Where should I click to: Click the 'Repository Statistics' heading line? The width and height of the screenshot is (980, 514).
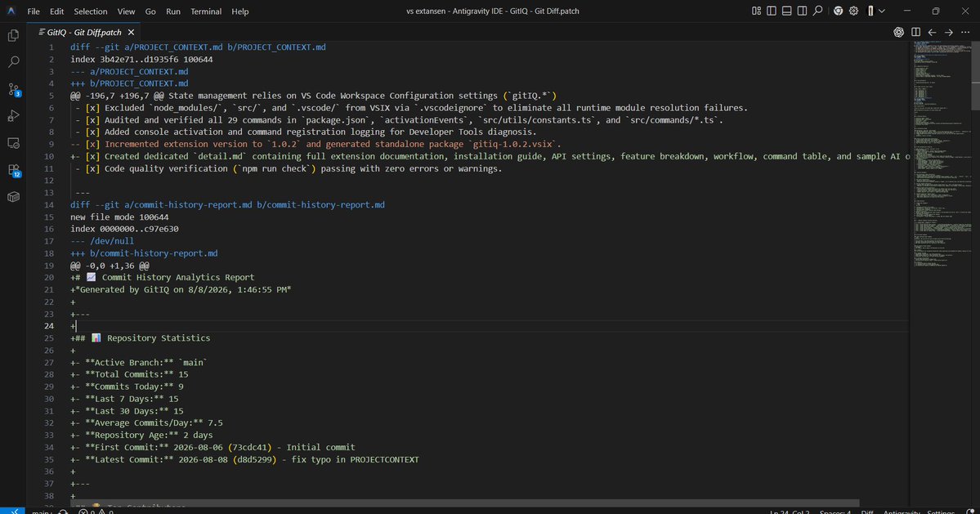(140, 337)
